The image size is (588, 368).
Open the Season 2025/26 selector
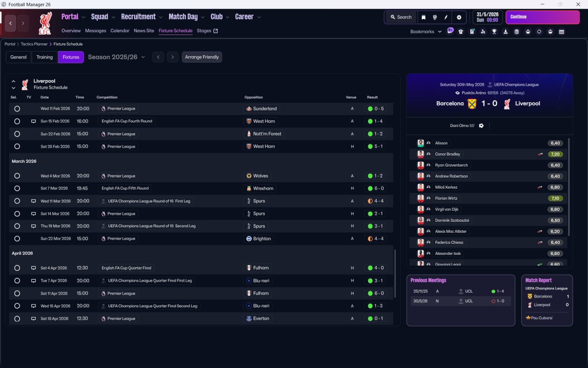[x=116, y=57]
